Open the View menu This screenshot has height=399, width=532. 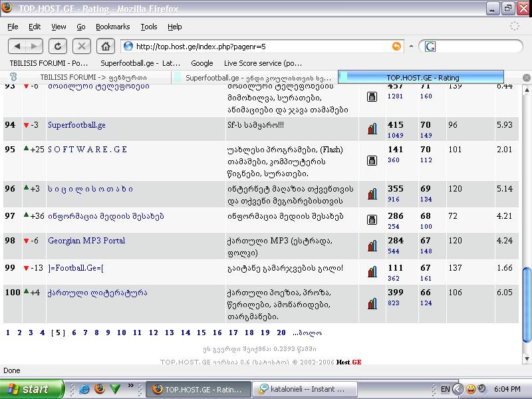pyautogui.click(x=59, y=27)
